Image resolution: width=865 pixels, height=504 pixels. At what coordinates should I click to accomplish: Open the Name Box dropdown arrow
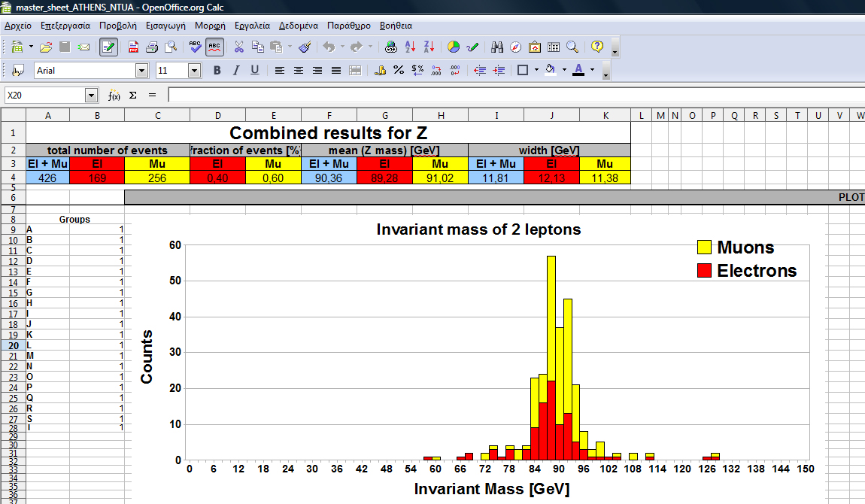[91, 96]
